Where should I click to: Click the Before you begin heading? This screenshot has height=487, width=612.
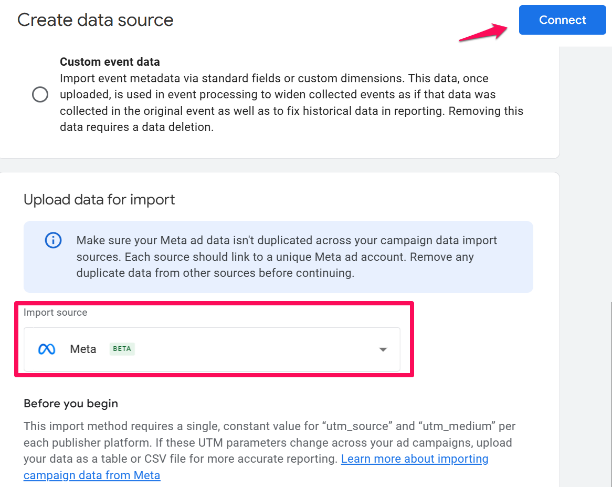tap(71, 404)
